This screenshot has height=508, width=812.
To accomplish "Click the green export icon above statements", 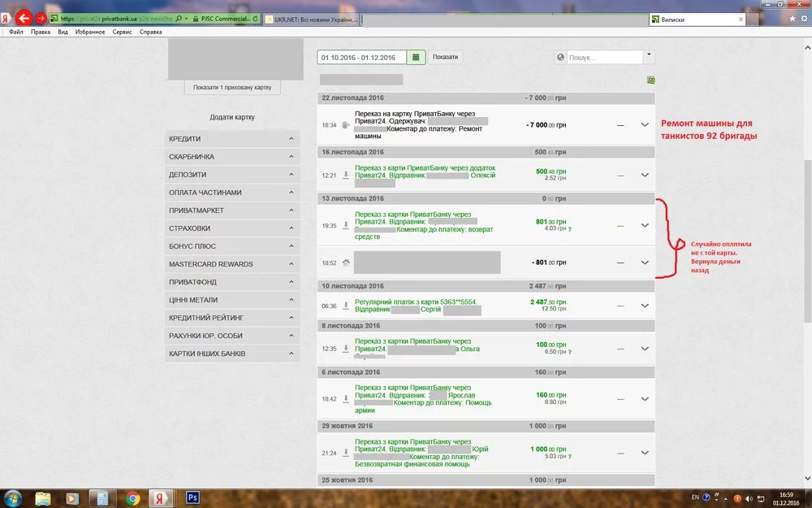I will (651, 80).
